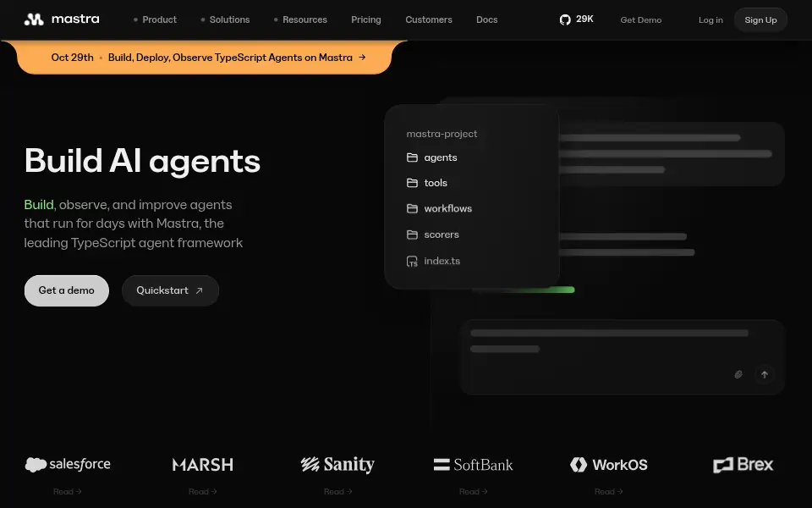
Task: Click the green 'Build' word in tagline
Action: click(39, 205)
